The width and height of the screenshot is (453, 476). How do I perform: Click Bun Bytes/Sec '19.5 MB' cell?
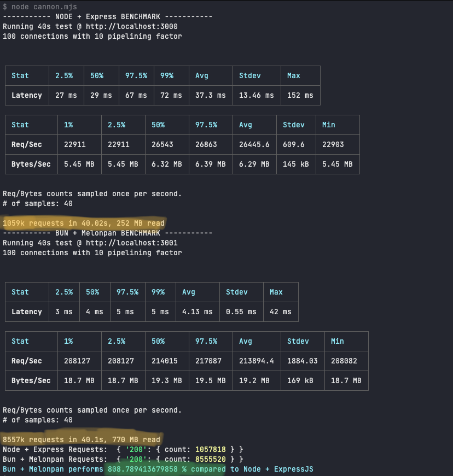point(210,381)
